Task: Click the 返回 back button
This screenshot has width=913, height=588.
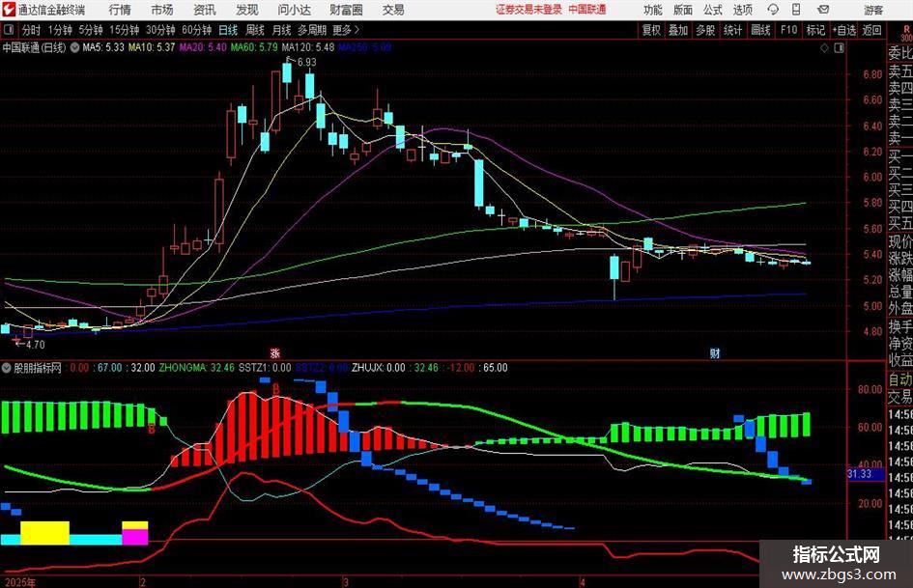Action: (871, 30)
